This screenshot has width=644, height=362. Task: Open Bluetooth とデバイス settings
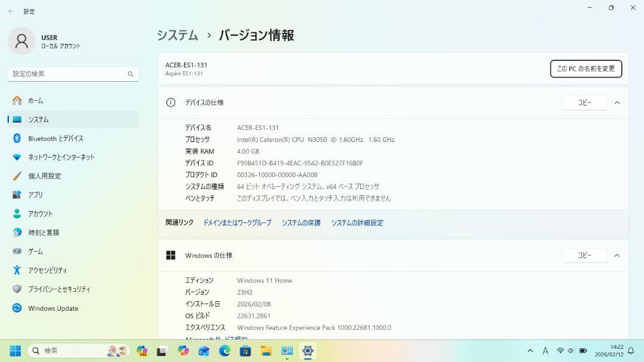pyautogui.click(x=73, y=138)
